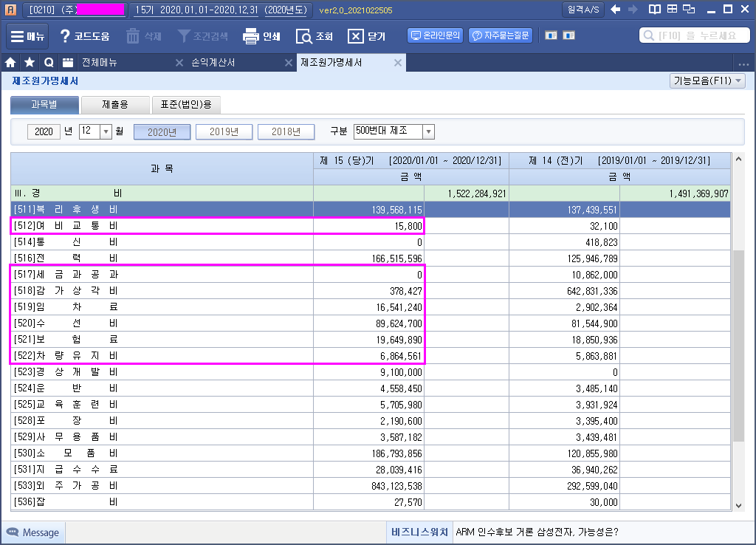
Task: Click the Message button in status bar
Action: [33, 532]
